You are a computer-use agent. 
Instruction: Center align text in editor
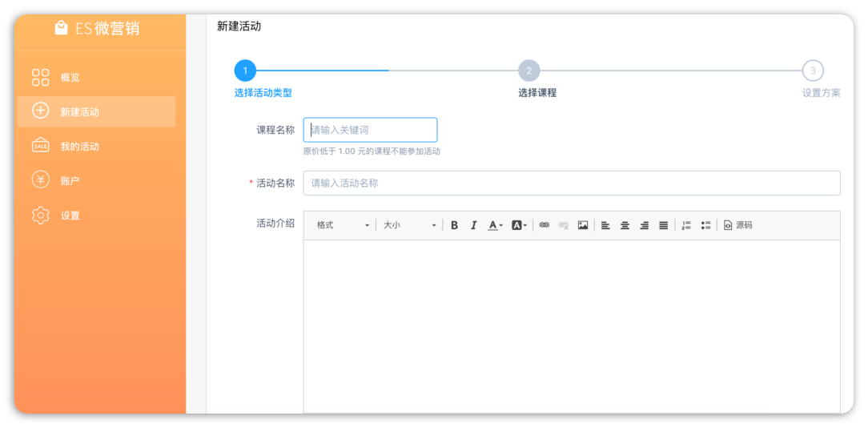point(625,225)
